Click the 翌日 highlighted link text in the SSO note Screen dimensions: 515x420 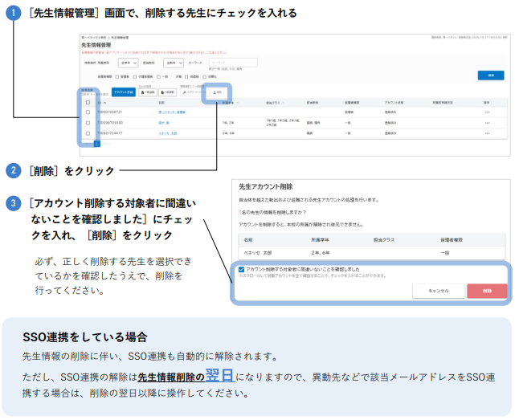point(219,375)
